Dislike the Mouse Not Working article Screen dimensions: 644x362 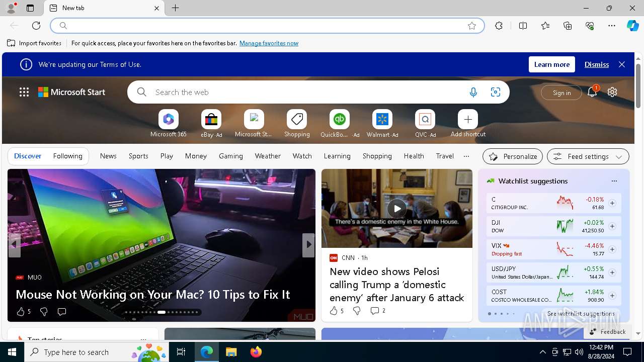click(44, 312)
